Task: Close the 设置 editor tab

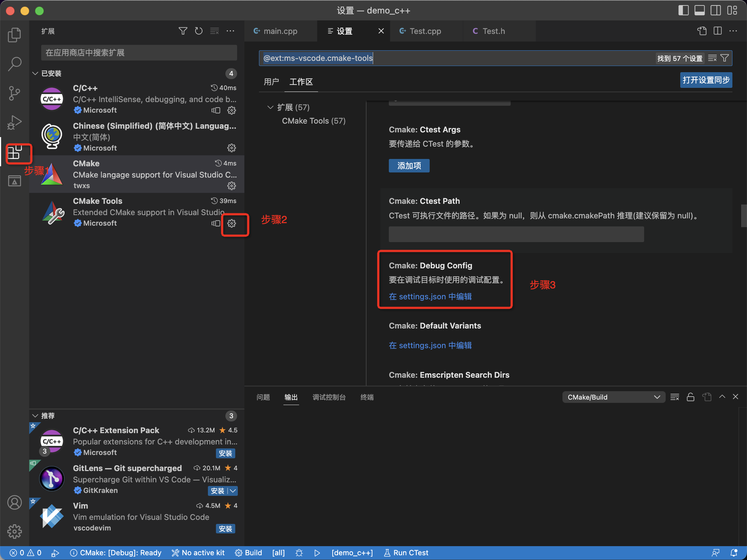Action: pyautogui.click(x=381, y=31)
